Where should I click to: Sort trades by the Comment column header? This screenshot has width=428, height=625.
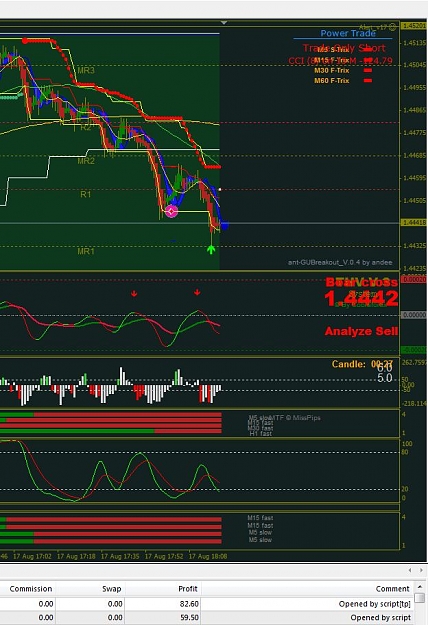click(393, 589)
